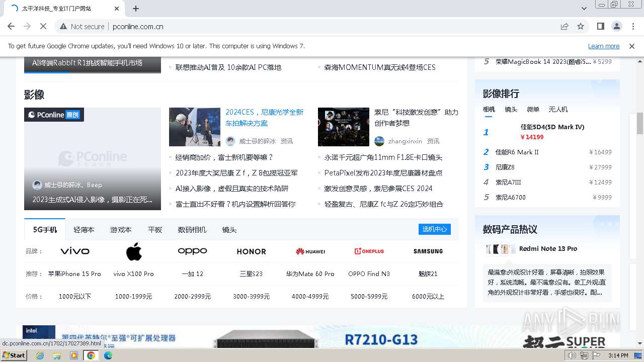Select 相机 in the 影像排行 ranking tabs

489,109
